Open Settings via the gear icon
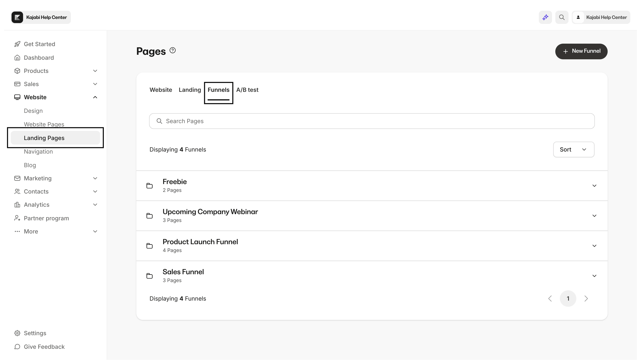641x364 pixels. click(17, 333)
